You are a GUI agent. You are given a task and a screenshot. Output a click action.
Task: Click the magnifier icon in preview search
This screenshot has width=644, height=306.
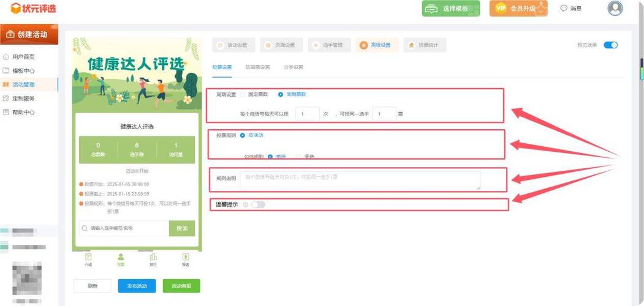click(x=85, y=228)
